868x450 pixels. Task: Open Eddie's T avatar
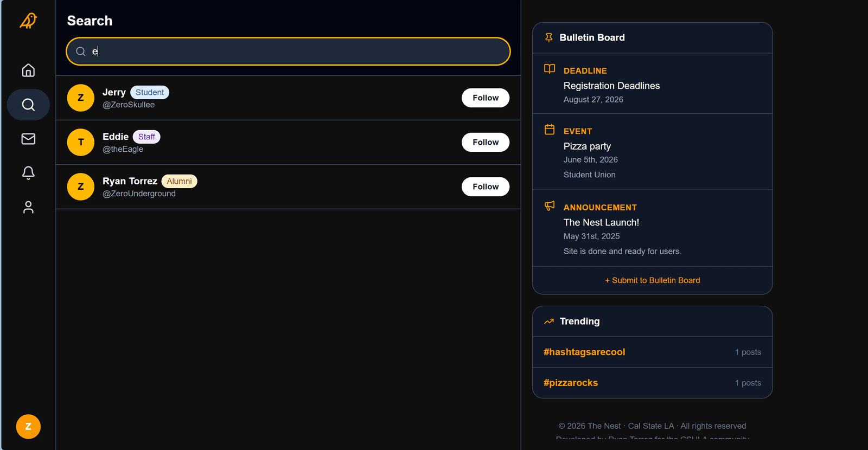pyautogui.click(x=81, y=142)
